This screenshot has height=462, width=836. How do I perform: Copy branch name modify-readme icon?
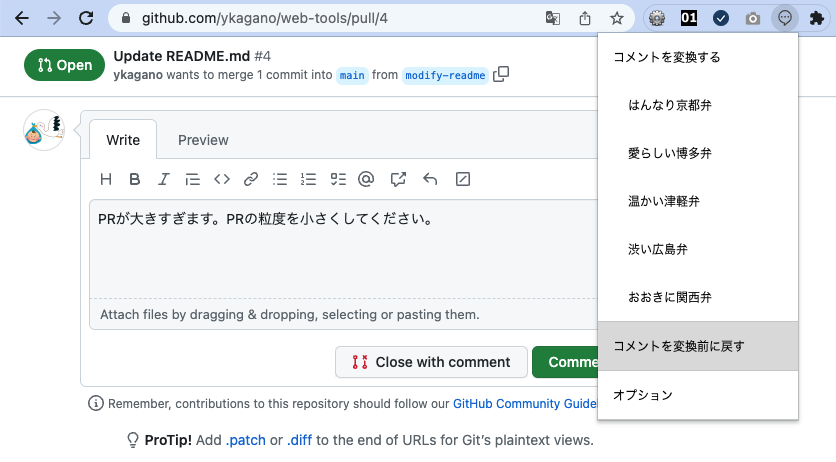(501, 74)
